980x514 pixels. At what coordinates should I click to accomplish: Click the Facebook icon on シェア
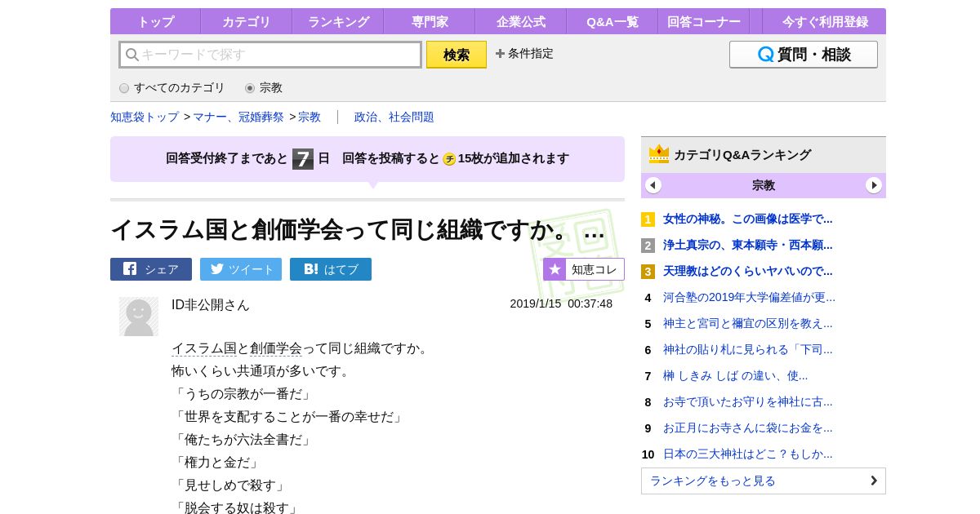coord(130,268)
